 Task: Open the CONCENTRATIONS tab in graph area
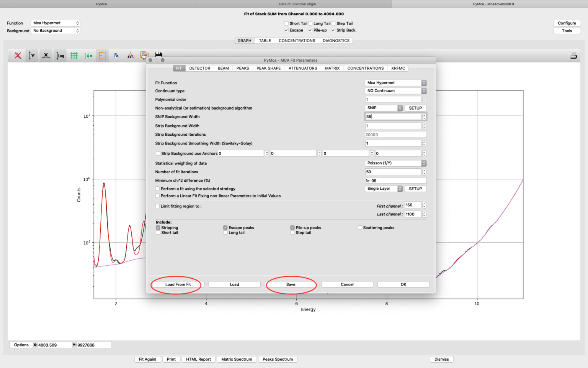pos(297,40)
